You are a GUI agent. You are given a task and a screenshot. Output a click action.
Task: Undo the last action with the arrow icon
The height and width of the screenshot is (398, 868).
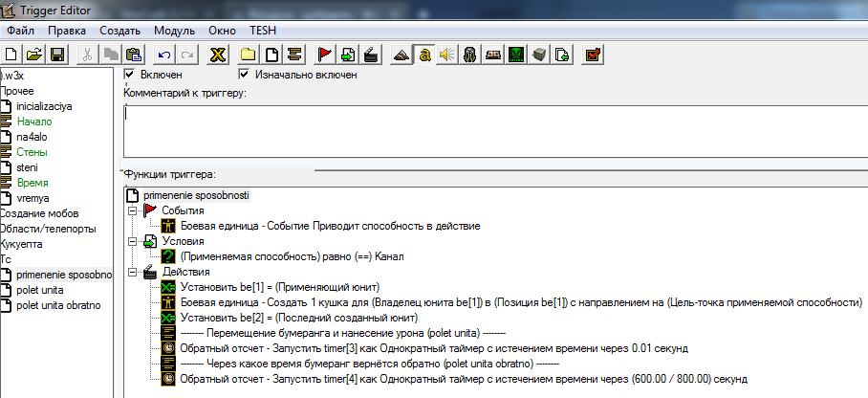(x=163, y=55)
